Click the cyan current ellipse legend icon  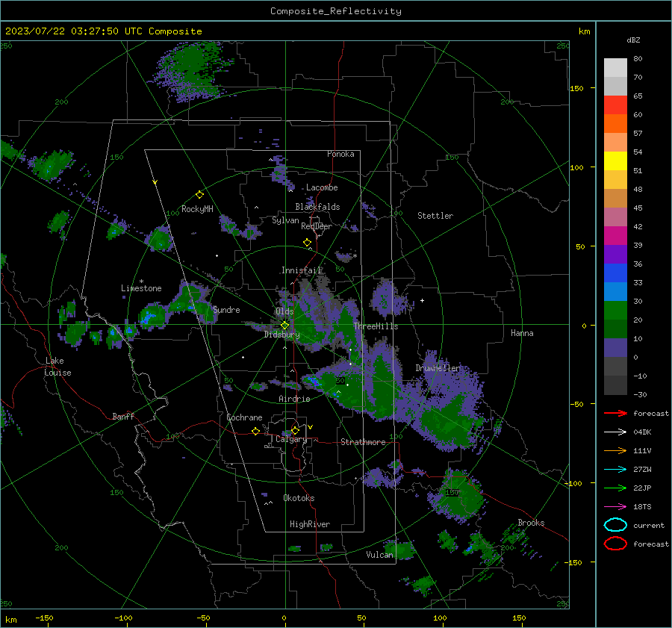pos(615,525)
